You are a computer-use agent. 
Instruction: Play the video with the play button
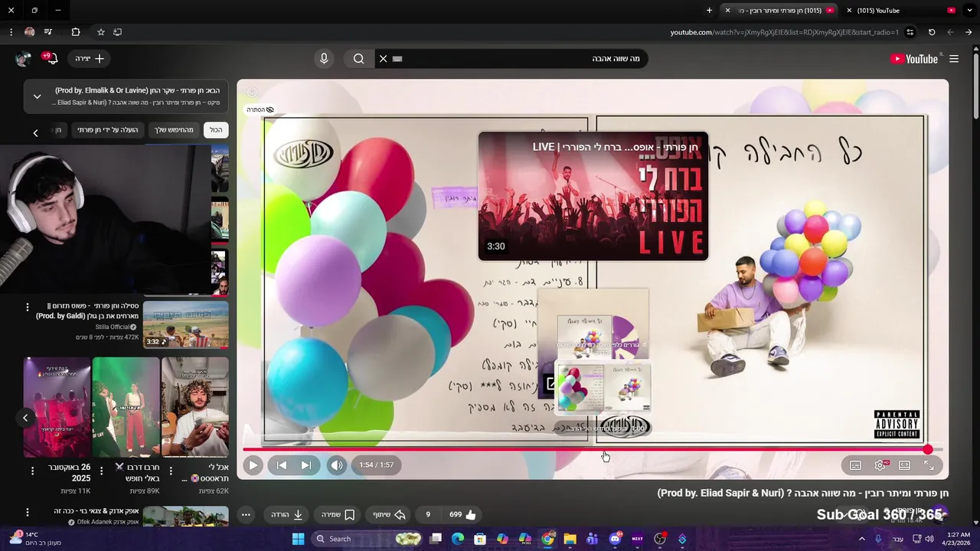253,465
